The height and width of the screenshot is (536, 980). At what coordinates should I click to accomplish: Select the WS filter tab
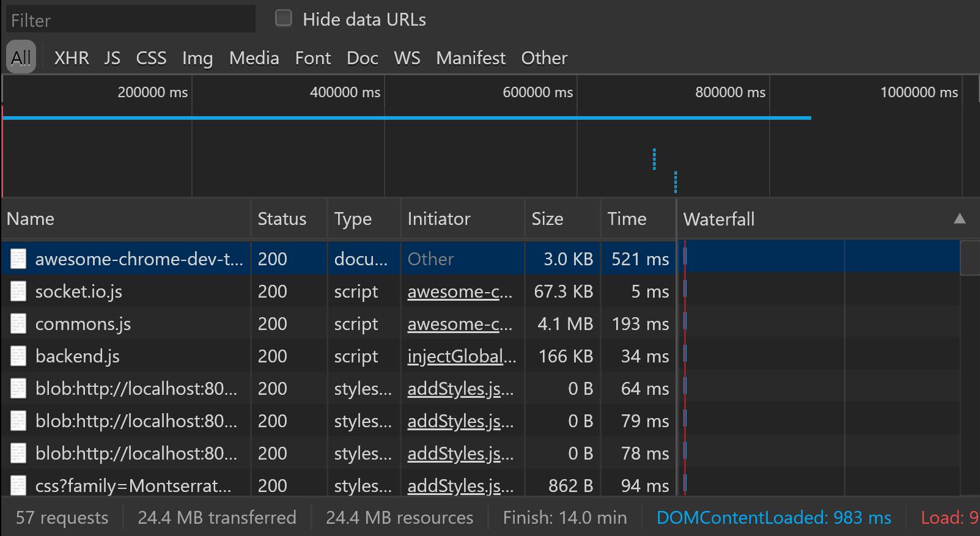tap(407, 58)
